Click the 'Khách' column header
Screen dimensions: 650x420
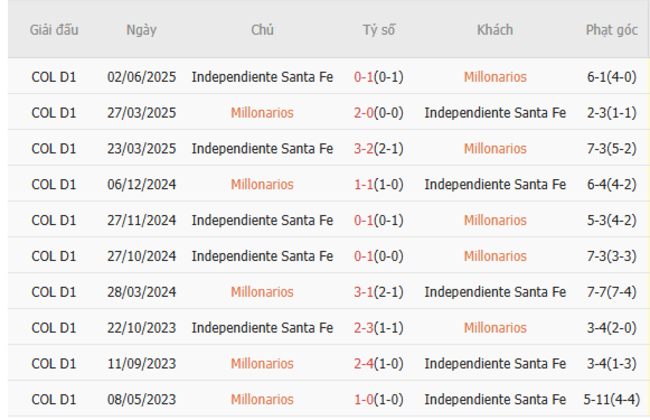495,30
